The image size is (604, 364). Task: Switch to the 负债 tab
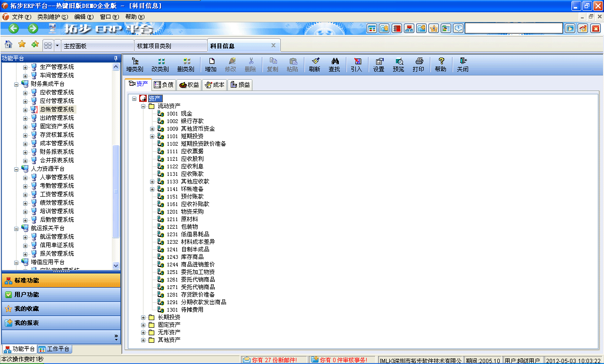[x=164, y=85]
